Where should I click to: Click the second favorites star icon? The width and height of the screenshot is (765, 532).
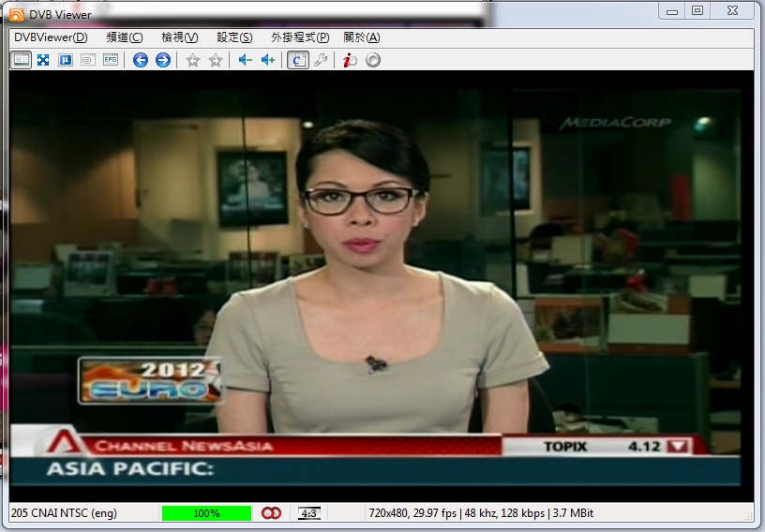coord(216,61)
